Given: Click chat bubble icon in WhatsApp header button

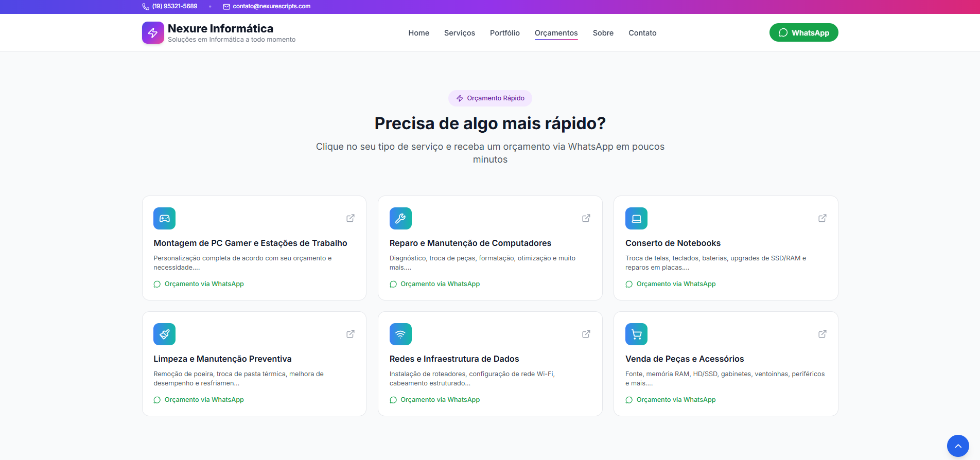Looking at the screenshot, I should tap(783, 32).
